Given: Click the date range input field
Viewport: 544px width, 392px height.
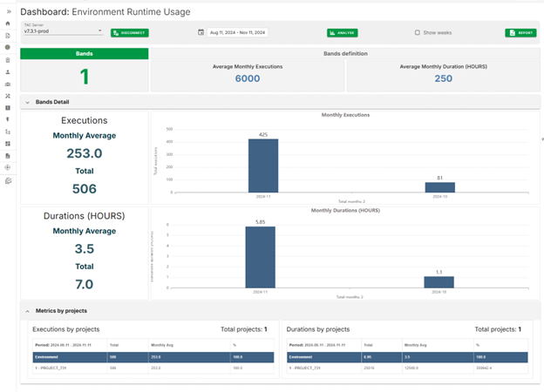Looking at the screenshot, I should click(237, 32).
